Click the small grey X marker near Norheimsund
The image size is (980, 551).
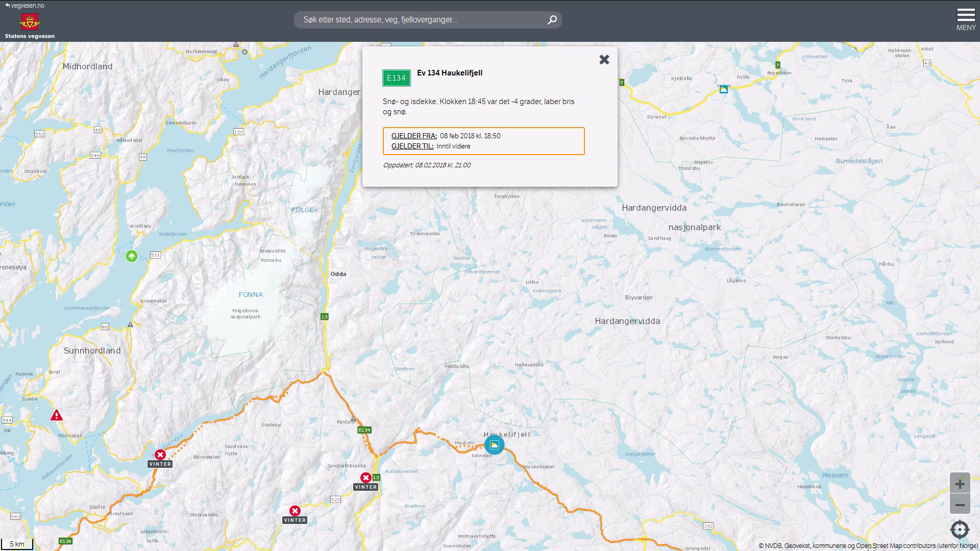tap(244, 52)
